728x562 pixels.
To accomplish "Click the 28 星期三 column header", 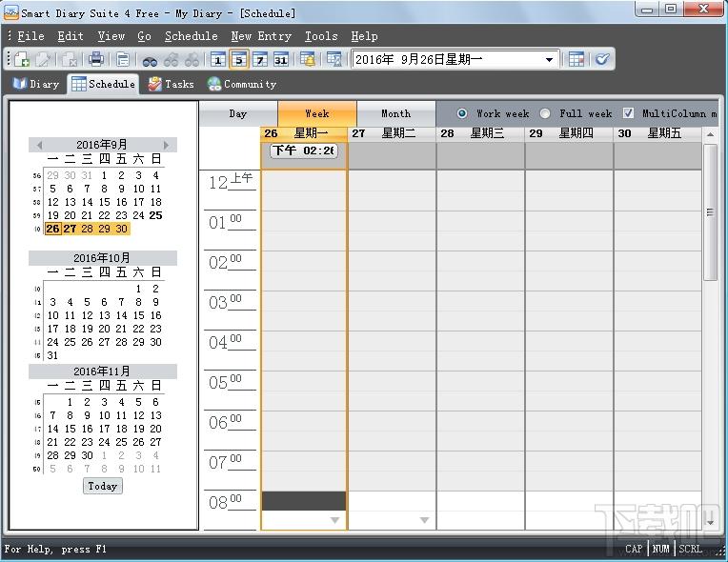I will click(480, 133).
